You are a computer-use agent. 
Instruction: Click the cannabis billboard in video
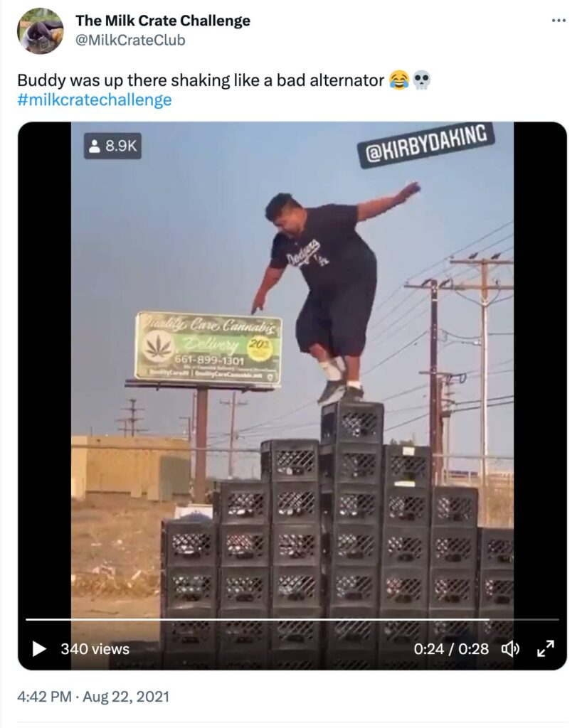tap(208, 347)
